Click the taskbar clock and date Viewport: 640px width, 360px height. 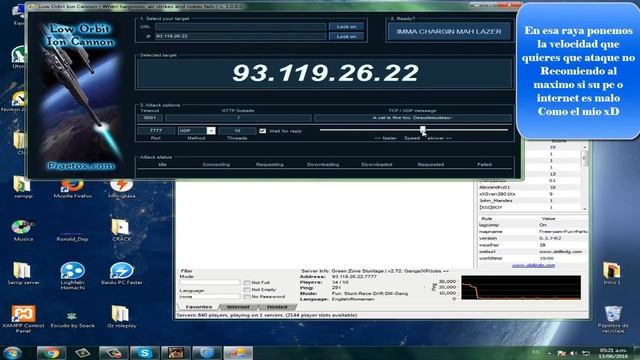click(x=613, y=353)
